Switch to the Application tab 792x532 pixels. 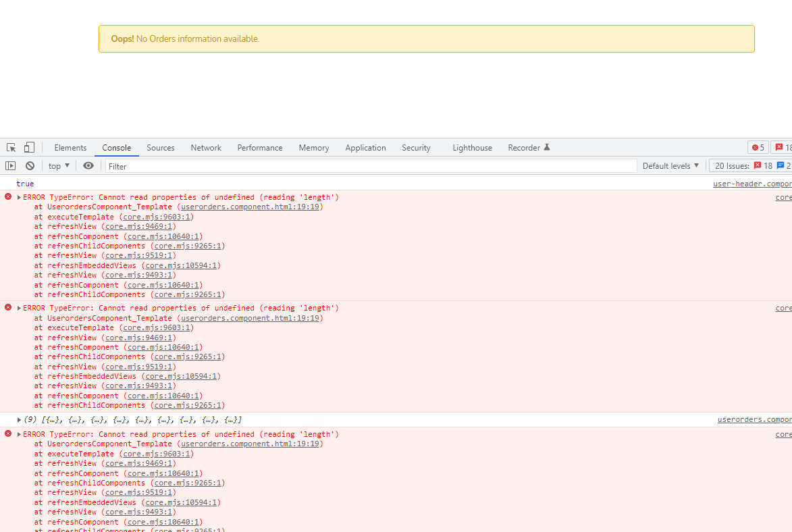click(x=365, y=148)
